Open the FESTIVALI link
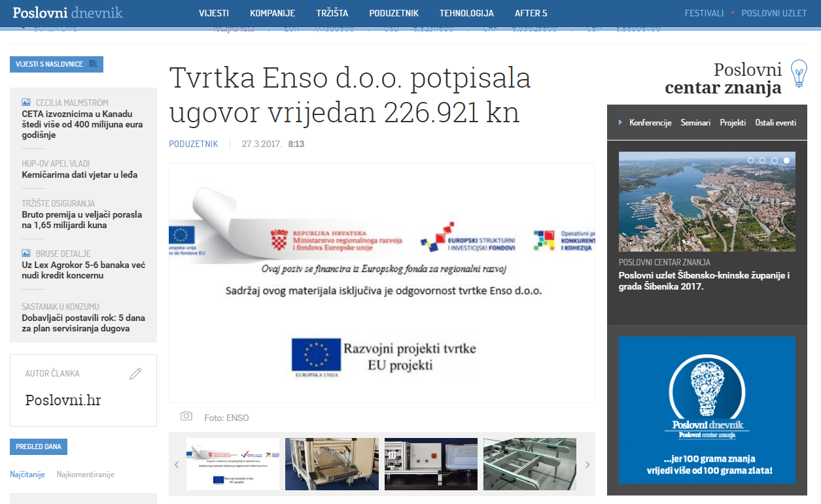 pos(704,13)
